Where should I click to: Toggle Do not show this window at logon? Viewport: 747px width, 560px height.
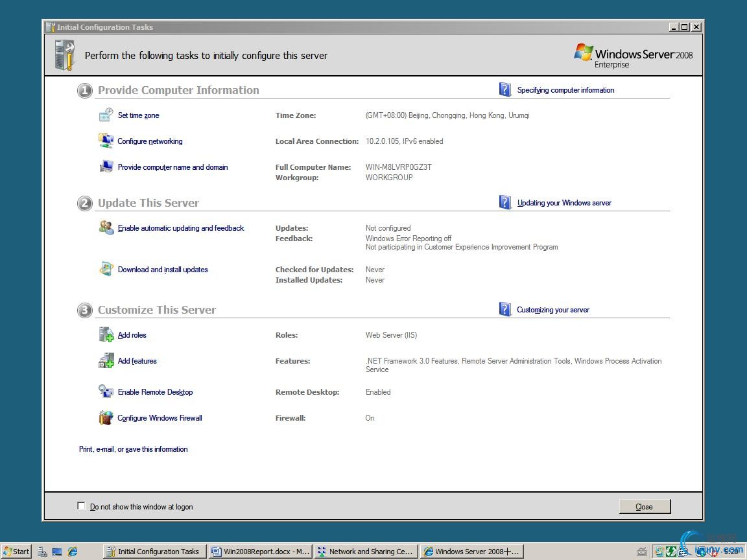[81, 506]
